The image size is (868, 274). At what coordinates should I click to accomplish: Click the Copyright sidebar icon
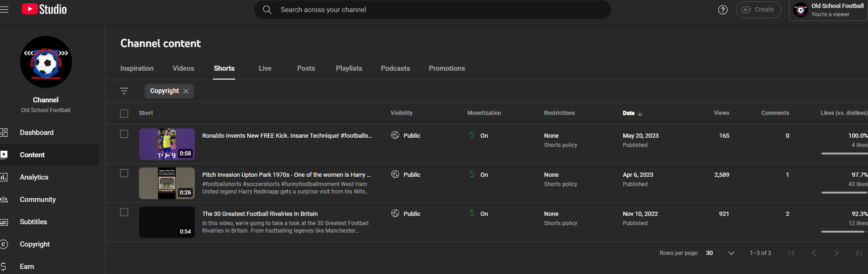pos(4,244)
